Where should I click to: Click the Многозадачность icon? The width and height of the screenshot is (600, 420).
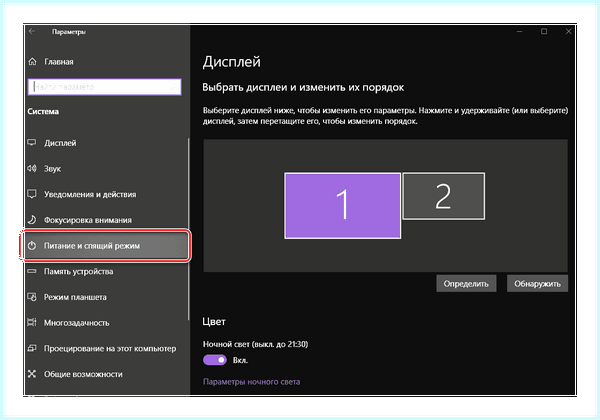click(32, 322)
